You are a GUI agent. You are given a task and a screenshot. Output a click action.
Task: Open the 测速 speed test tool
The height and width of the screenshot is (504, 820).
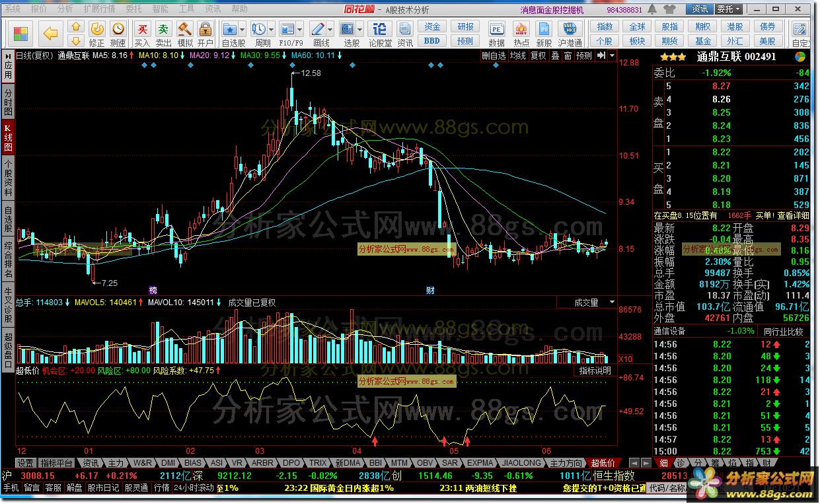click(x=118, y=34)
